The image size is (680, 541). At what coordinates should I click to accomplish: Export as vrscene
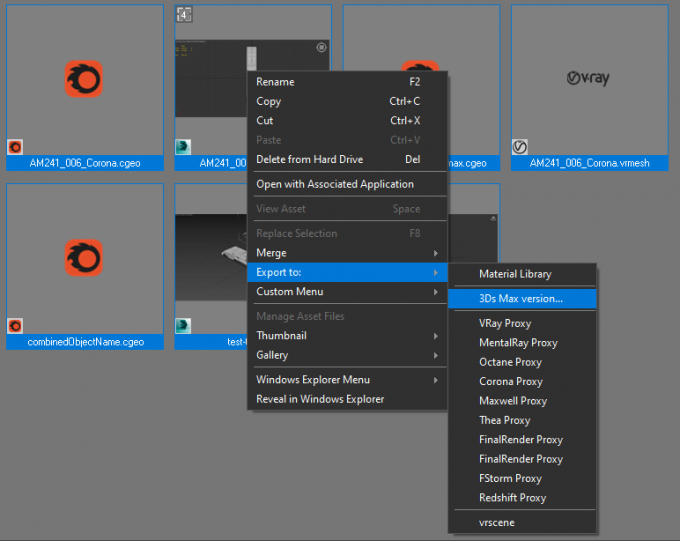tap(522, 522)
